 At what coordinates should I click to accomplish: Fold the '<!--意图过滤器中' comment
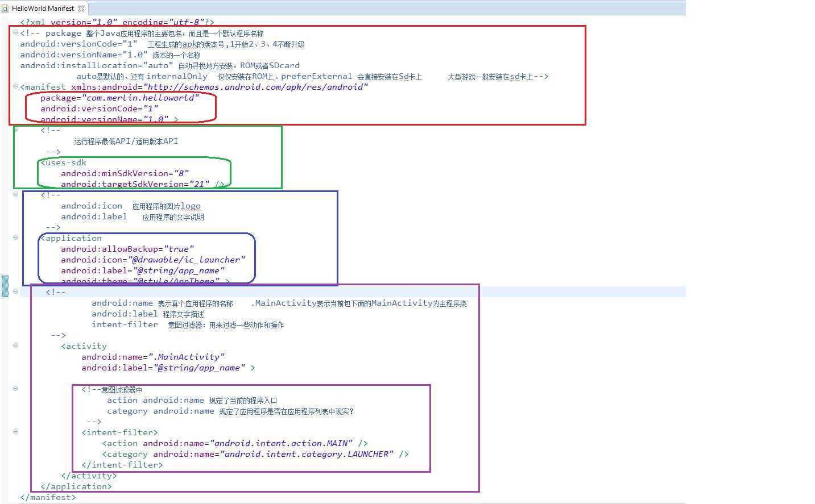(x=16, y=389)
